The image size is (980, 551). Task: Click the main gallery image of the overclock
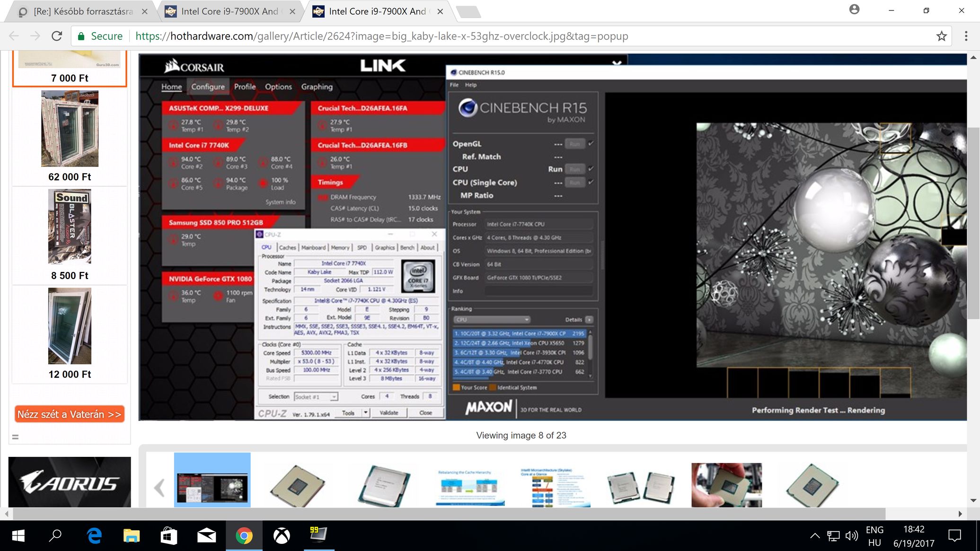point(553,237)
